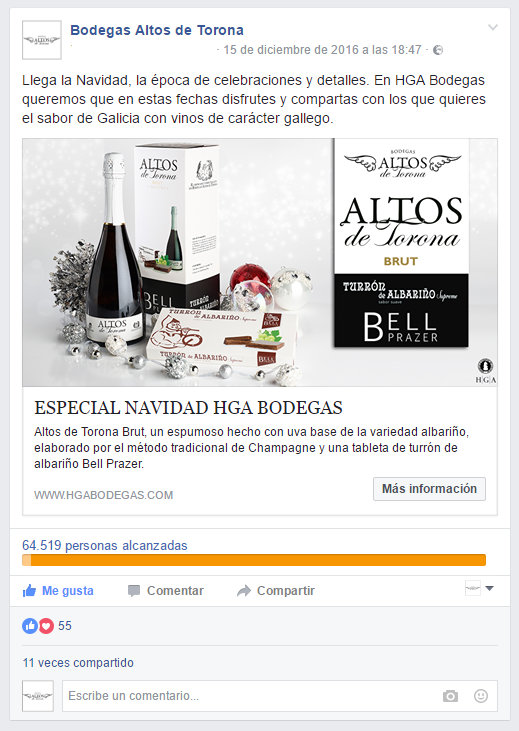Click the Más información button

429,489
